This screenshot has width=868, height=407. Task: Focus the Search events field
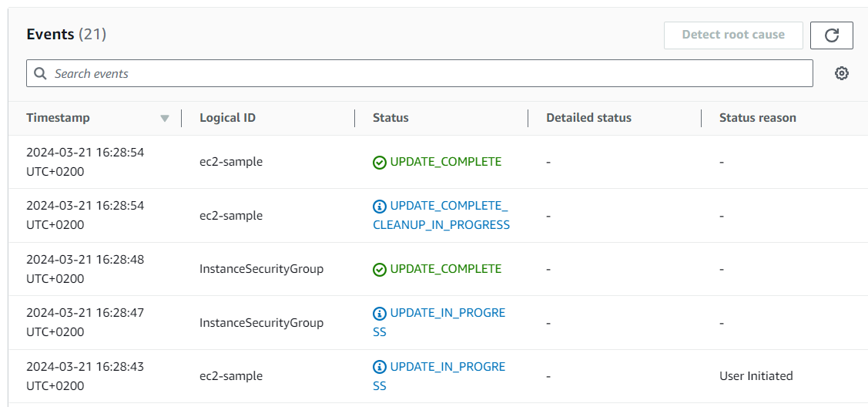pyautogui.click(x=420, y=73)
